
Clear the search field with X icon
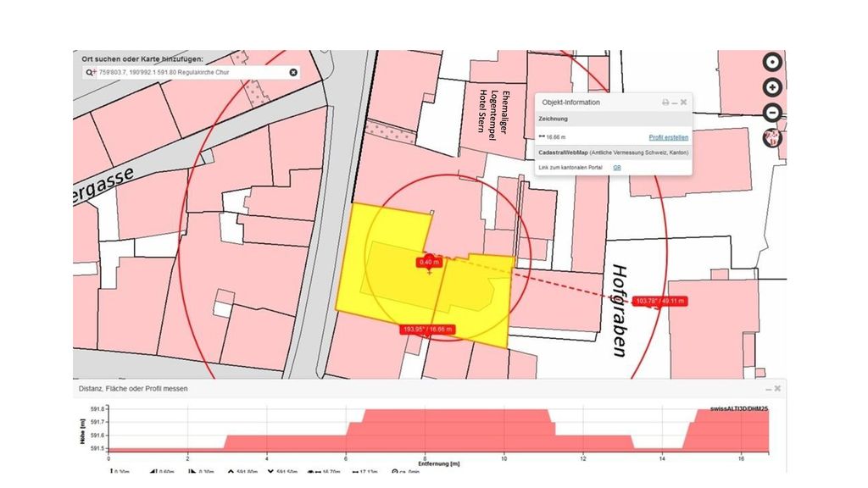tap(293, 73)
